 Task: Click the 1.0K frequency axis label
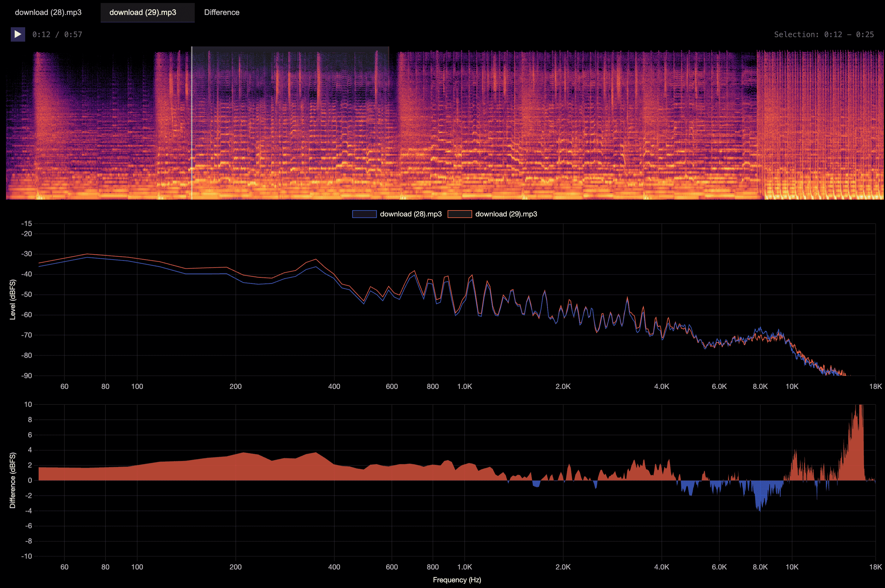pos(465,387)
